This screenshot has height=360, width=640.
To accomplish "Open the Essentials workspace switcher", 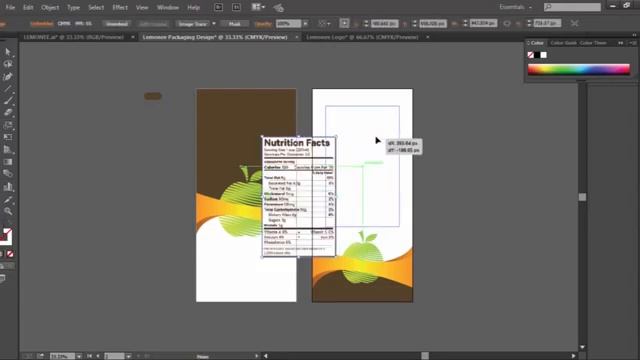I will click(x=515, y=7).
